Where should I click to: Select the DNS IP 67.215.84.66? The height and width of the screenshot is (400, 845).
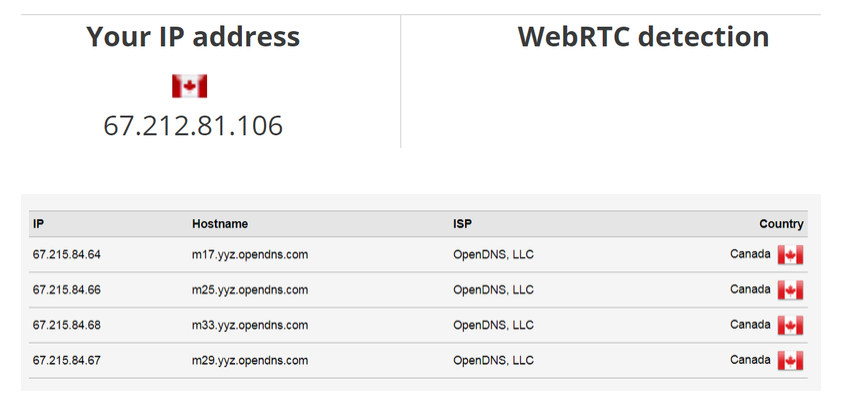(66, 290)
